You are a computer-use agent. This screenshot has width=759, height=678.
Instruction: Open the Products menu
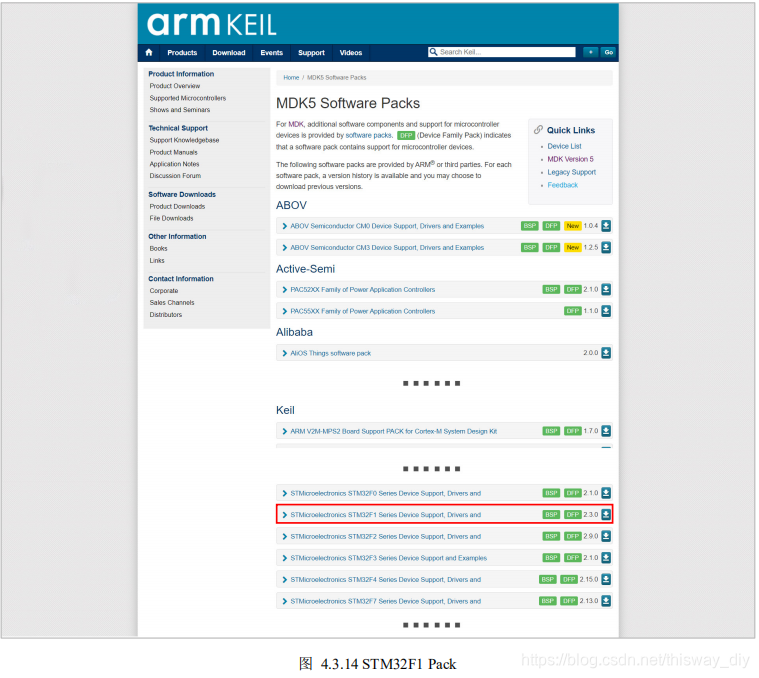tap(182, 53)
